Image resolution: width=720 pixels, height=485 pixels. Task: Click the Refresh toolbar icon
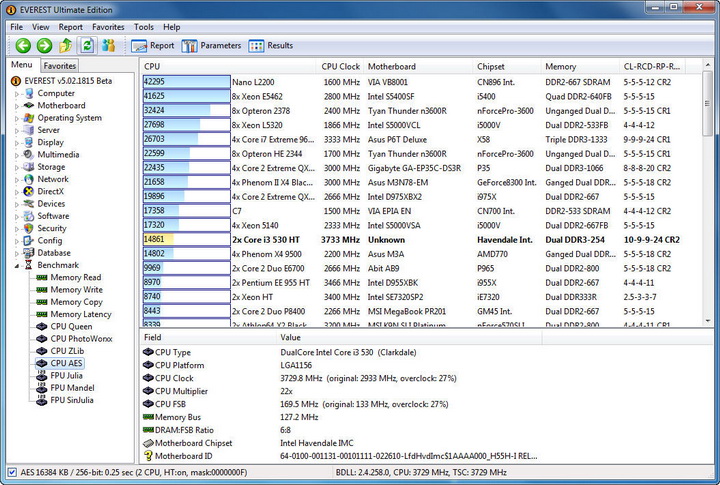[x=87, y=45]
